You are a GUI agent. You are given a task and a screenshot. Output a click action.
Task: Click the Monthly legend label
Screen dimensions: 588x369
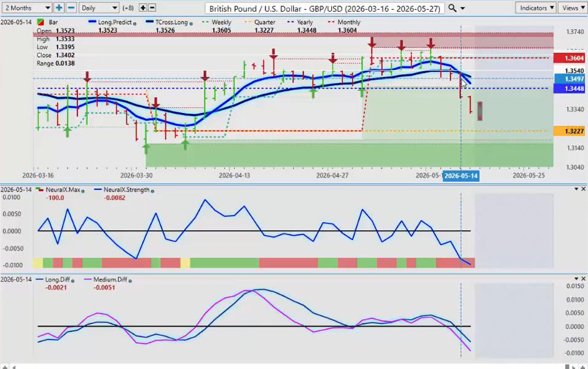pos(349,23)
